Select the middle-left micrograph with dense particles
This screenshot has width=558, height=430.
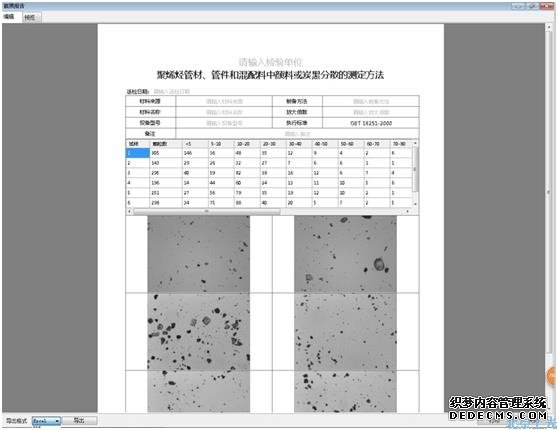pos(199,332)
